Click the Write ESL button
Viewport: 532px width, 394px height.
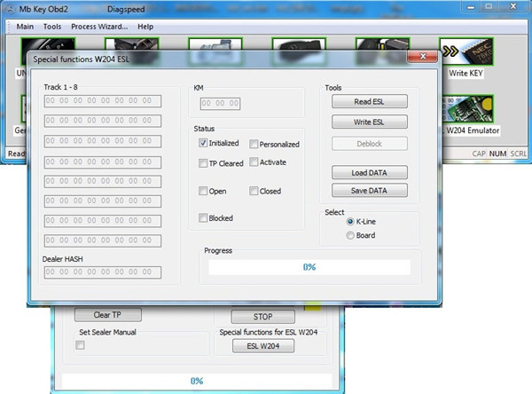pyautogui.click(x=370, y=122)
